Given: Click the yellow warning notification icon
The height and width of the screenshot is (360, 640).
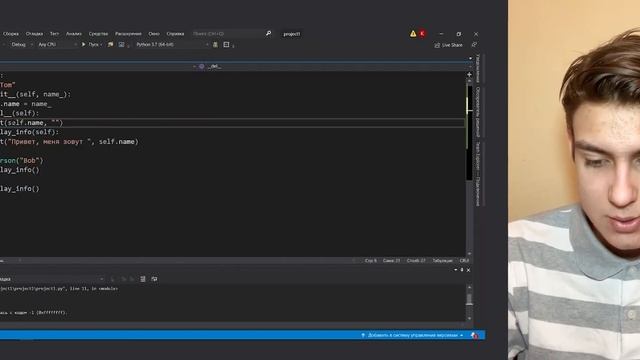Looking at the screenshot, I should pyautogui.click(x=413, y=34).
